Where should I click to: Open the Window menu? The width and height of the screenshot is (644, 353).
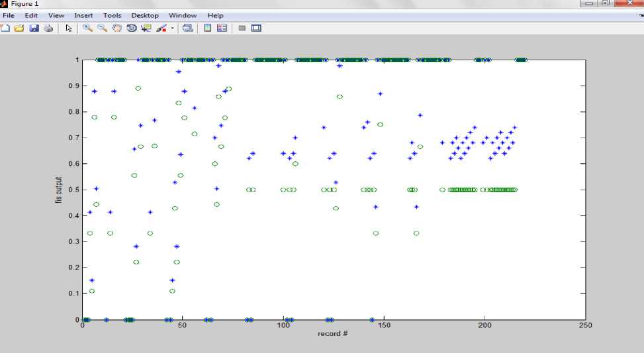click(183, 16)
